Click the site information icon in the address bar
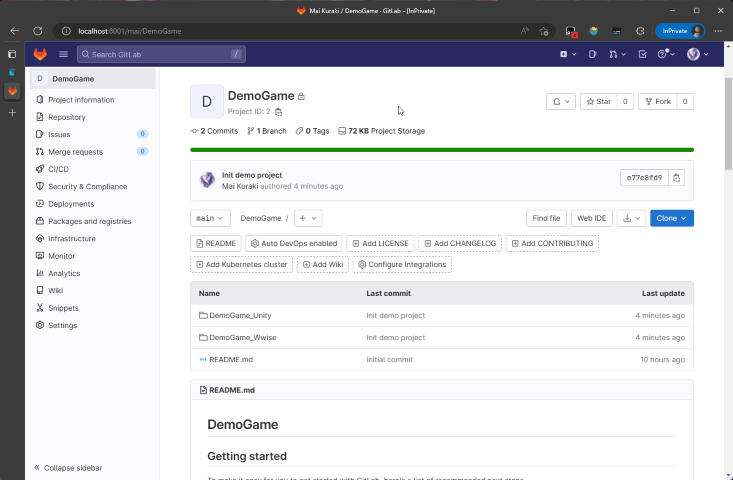 [66, 31]
